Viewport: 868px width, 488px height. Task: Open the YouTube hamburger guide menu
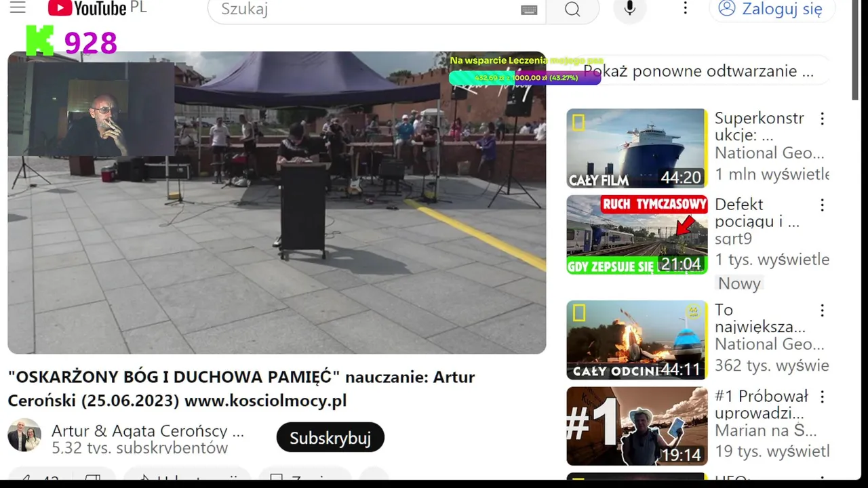(x=18, y=8)
